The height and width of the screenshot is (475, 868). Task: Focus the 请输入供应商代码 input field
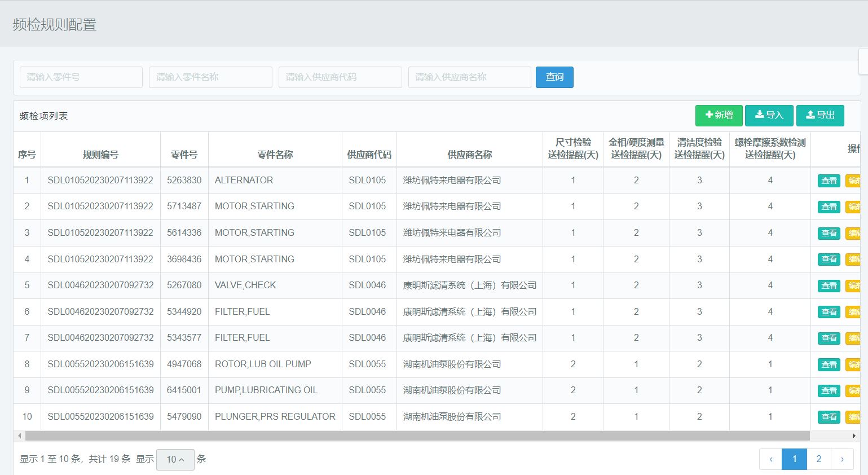[340, 77]
